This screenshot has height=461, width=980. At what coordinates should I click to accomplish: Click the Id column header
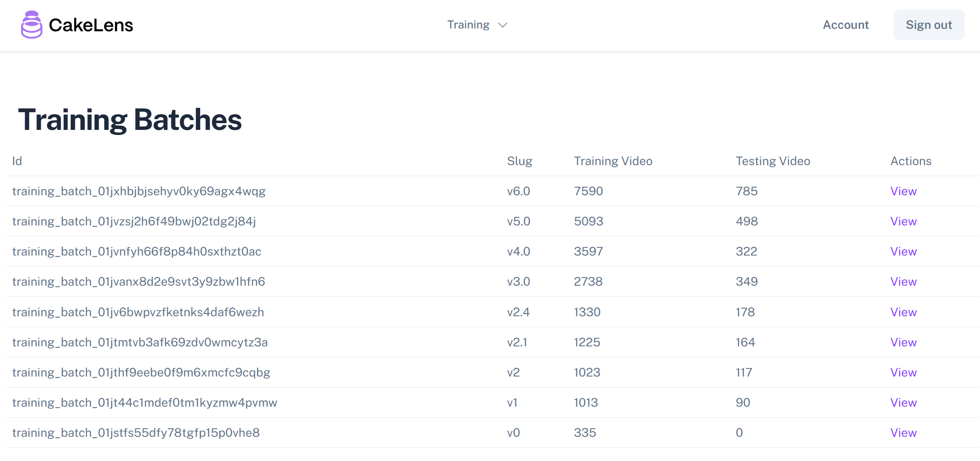(x=17, y=161)
